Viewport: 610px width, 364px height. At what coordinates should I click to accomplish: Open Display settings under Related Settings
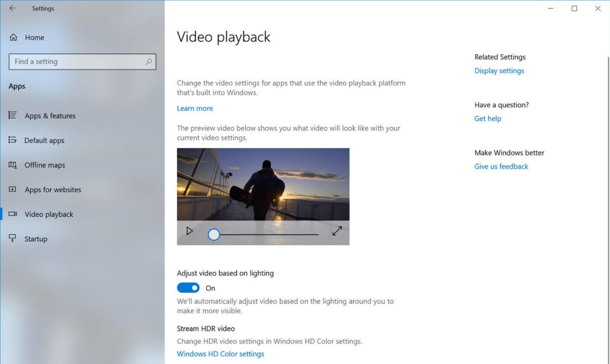tap(499, 70)
